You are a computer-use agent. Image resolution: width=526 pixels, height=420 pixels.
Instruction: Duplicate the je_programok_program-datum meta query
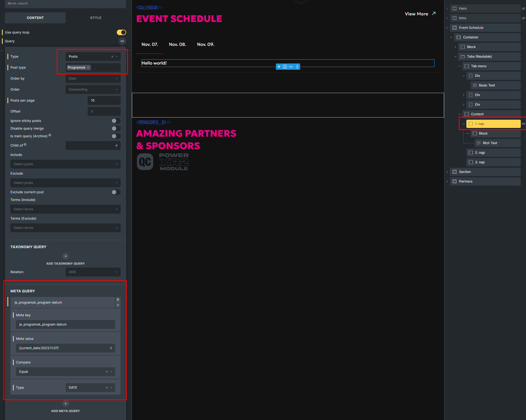coord(118,299)
